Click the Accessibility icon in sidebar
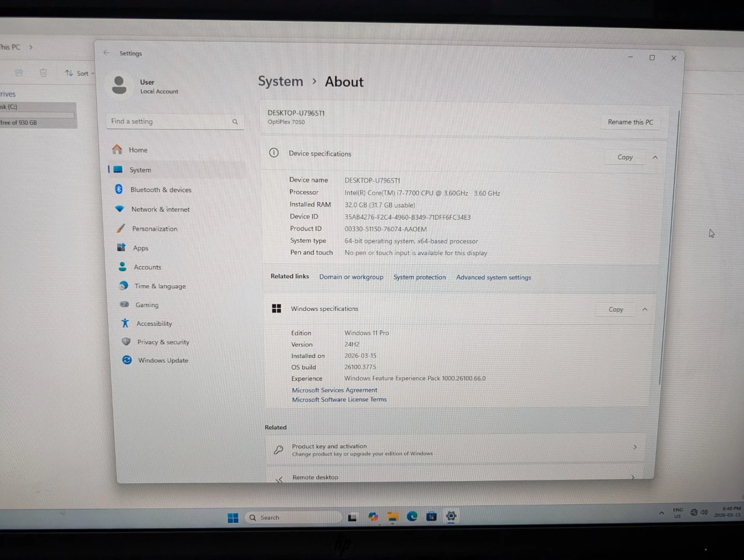This screenshot has width=744, height=560. (x=125, y=323)
